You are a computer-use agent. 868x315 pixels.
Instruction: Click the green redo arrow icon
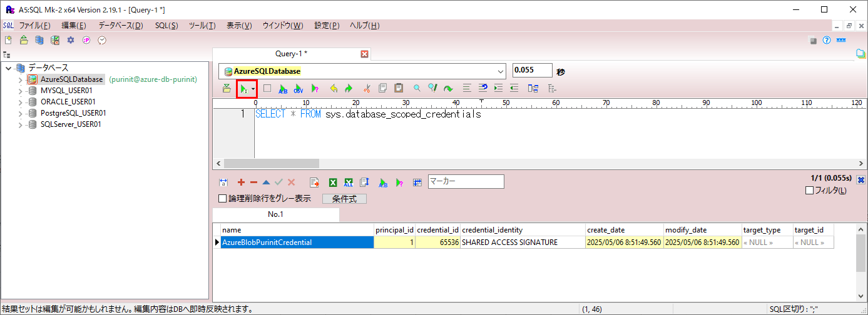[349, 89]
